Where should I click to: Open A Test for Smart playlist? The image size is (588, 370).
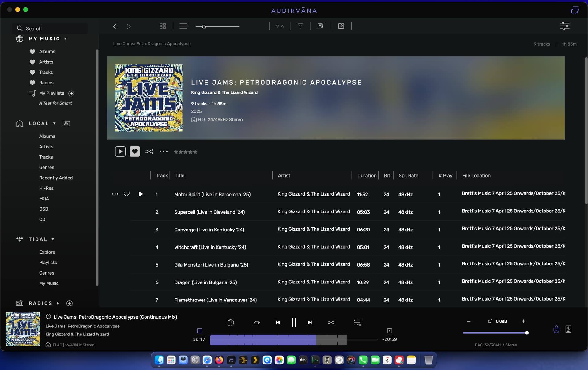click(55, 103)
